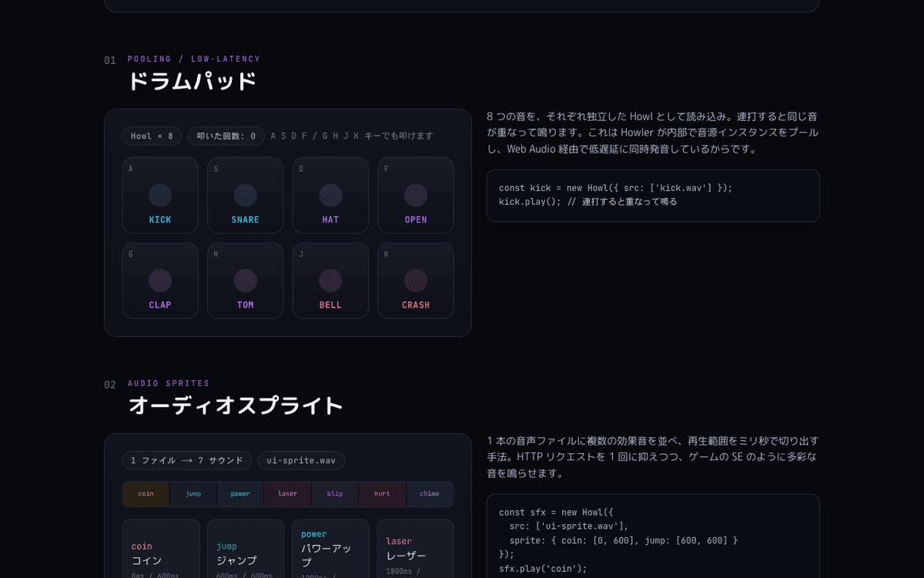Select the coin segment in sprite strip

[x=146, y=494]
